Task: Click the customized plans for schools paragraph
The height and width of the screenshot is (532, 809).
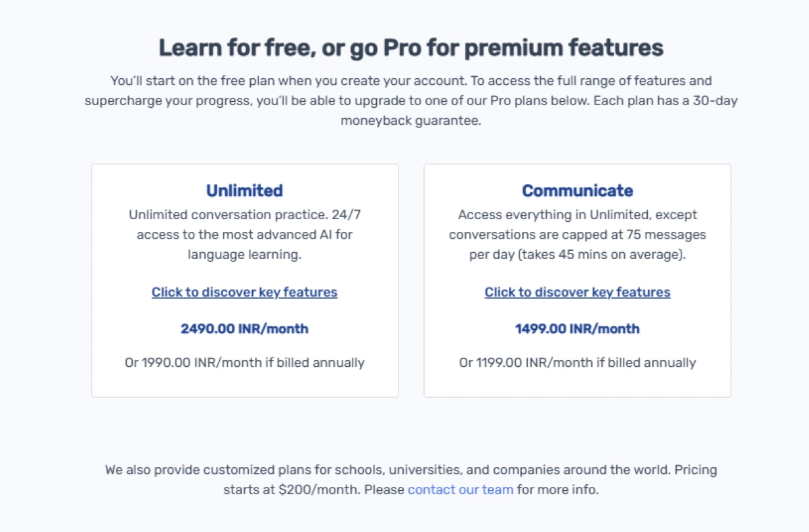Action: (411, 479)
